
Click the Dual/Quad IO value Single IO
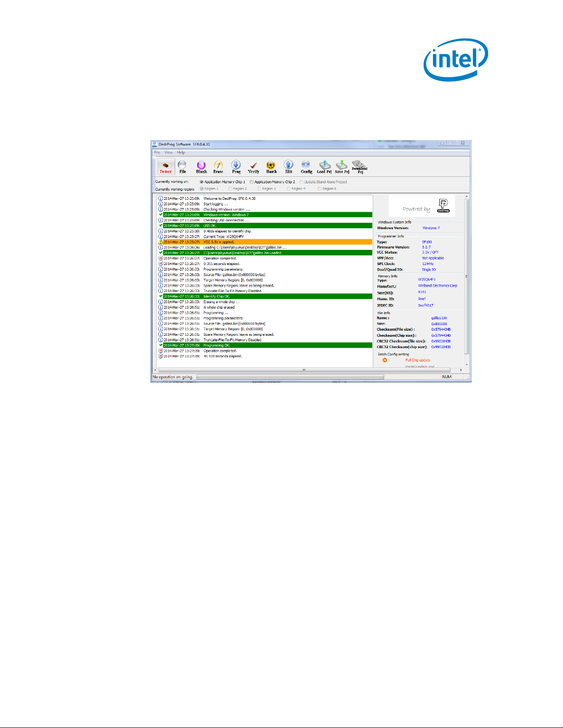(429, 270)
